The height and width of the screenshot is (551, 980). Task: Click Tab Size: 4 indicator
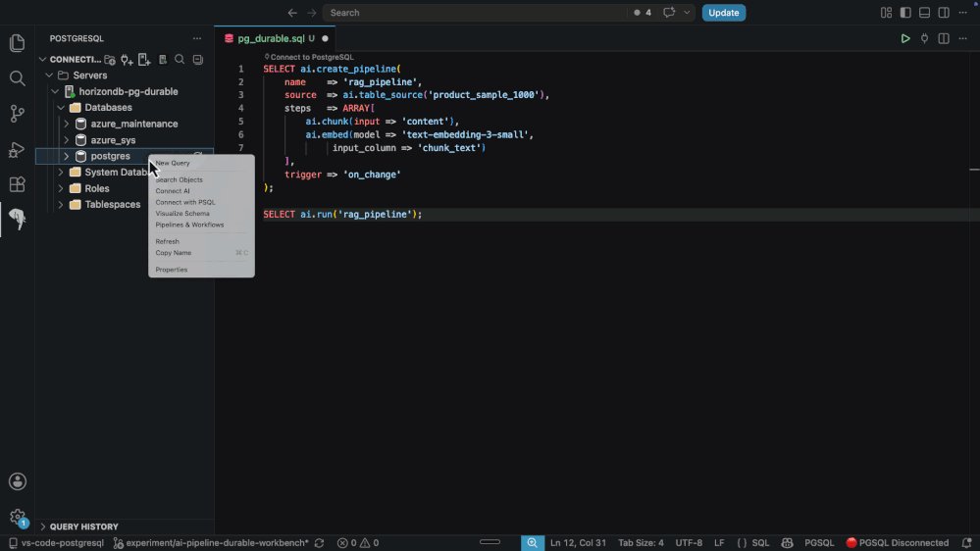641,543
